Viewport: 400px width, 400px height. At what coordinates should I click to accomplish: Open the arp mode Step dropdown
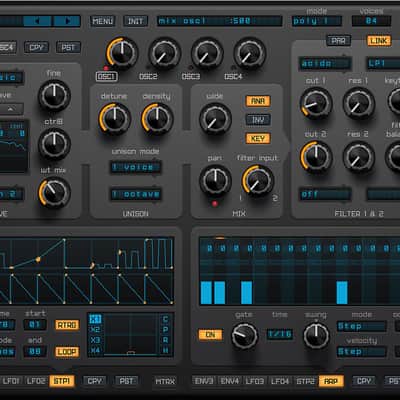[361, 326]
